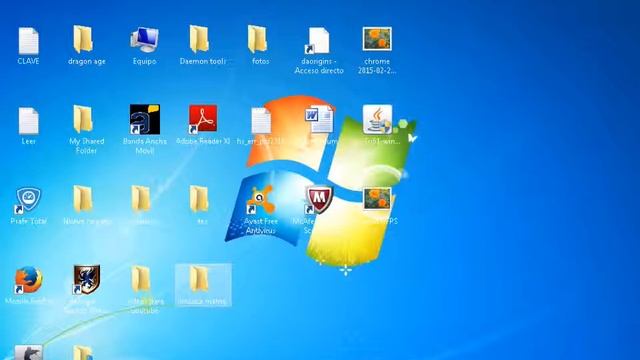Select the Nueva carpeta folder

(x=83, y=199)
